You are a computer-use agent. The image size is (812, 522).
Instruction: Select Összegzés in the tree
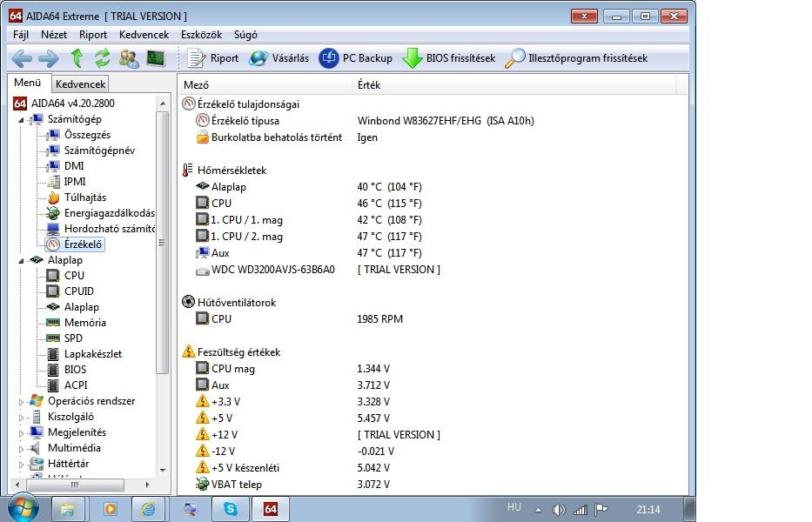[78, 135]
